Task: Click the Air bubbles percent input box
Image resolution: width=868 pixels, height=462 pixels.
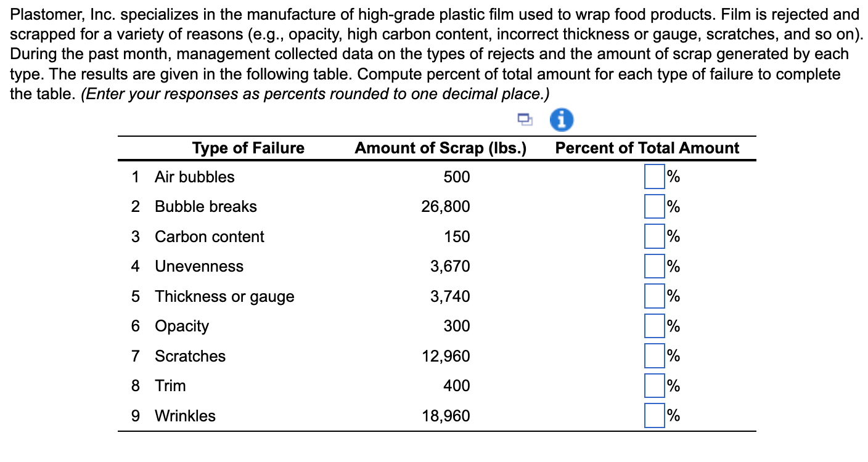Action: pyautogui.click(x=654, y=177)
